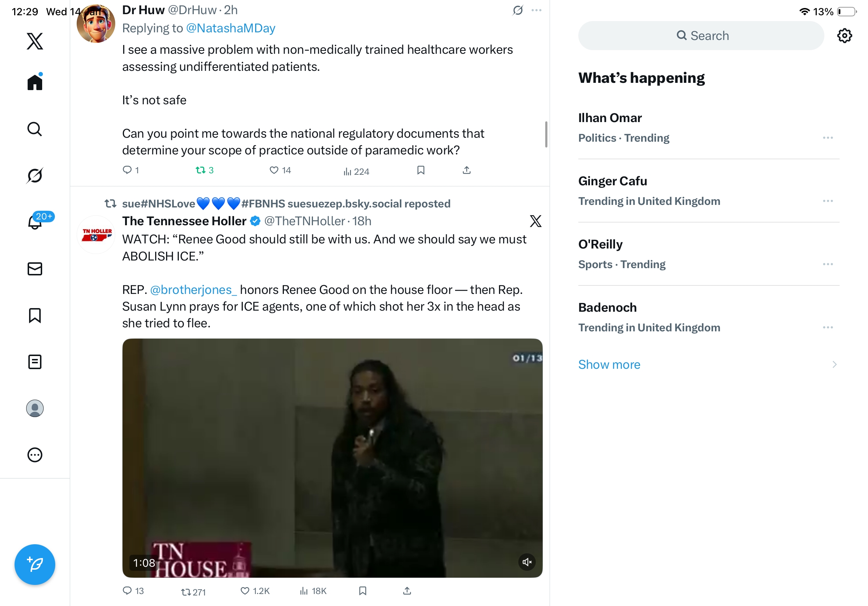This screenshot has width=868, height=606.
Task: Like the Tennessee Holler post
Action: click(x=245, y=590)
